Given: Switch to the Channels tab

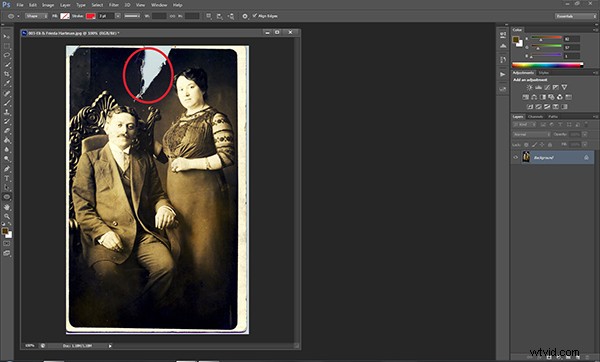Looking at the screenshot, I should coord(535,117).
